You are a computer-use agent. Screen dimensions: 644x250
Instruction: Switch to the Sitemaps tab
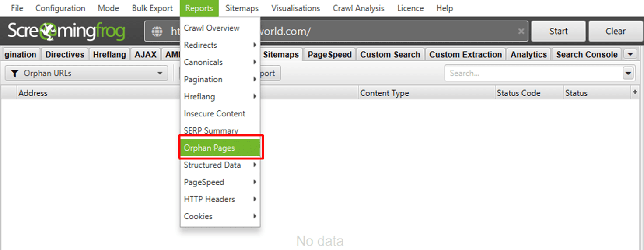281,55
